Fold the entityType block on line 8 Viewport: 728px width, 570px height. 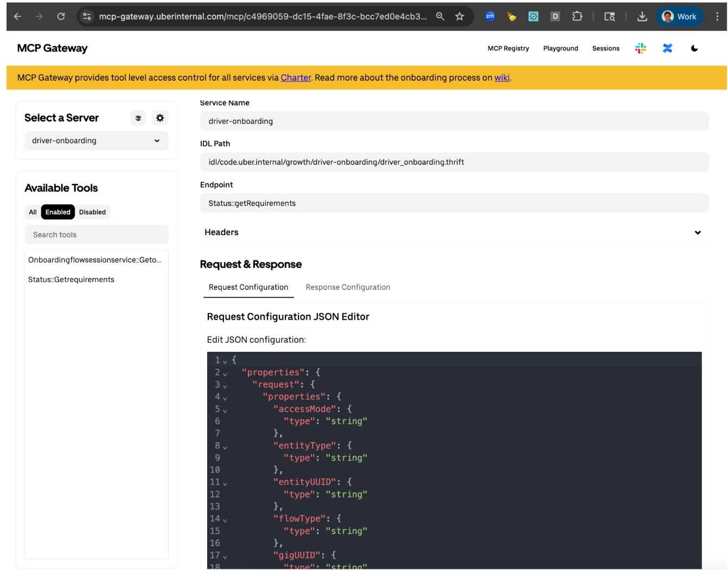(x=225, y=447)
